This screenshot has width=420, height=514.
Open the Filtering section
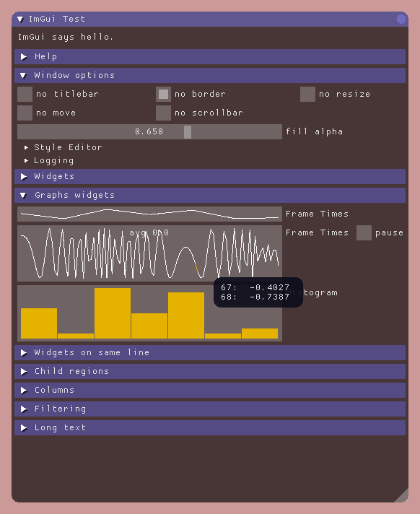210,409
